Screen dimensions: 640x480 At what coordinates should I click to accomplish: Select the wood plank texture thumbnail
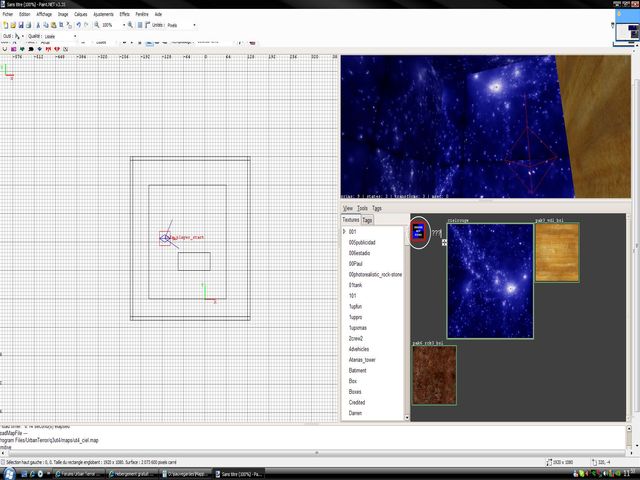557,252
